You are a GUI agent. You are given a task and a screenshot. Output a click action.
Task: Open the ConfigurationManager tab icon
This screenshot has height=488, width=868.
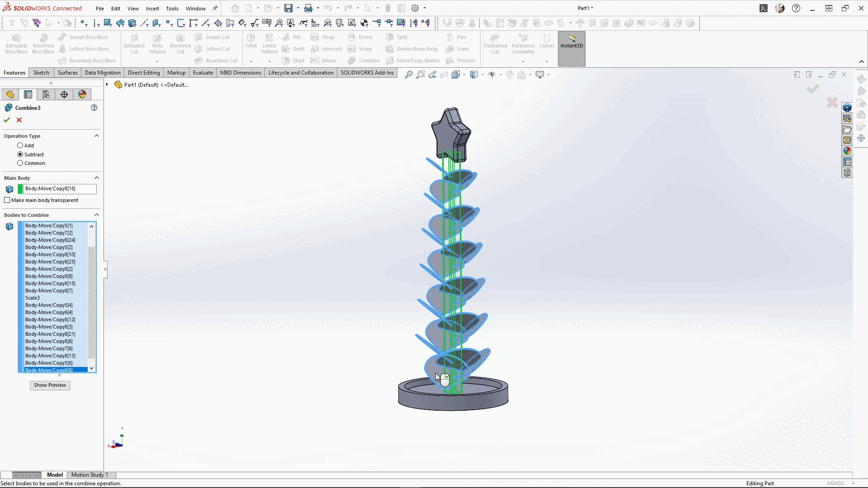click(x=46, y=94)
